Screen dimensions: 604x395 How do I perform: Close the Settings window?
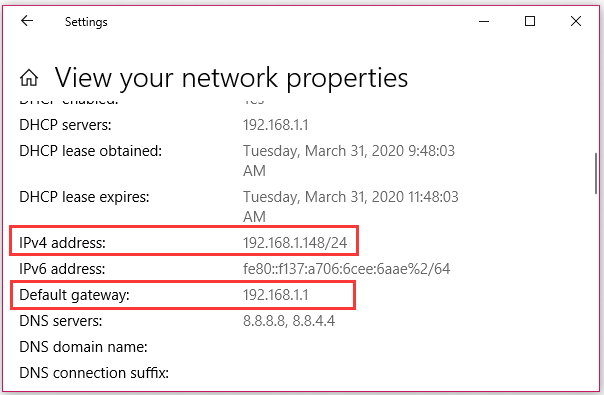pyautogui.click(x=576, y=21)
